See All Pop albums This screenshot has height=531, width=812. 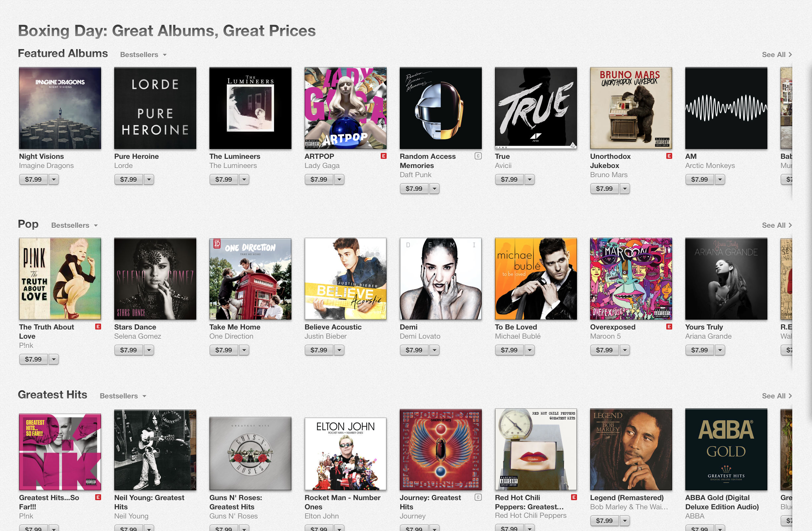777,225
